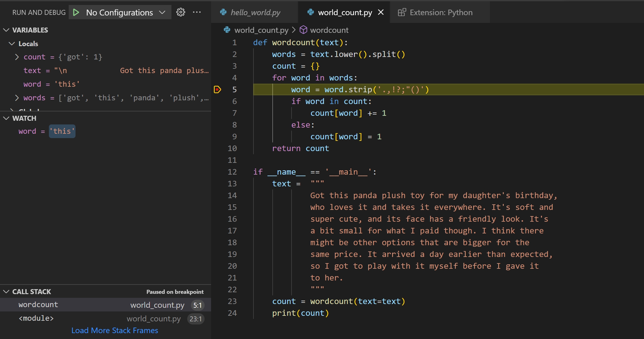Viewport: 644px width, 339px height.
Task: Select the <module> stack frame
Action: click(36, 318)
